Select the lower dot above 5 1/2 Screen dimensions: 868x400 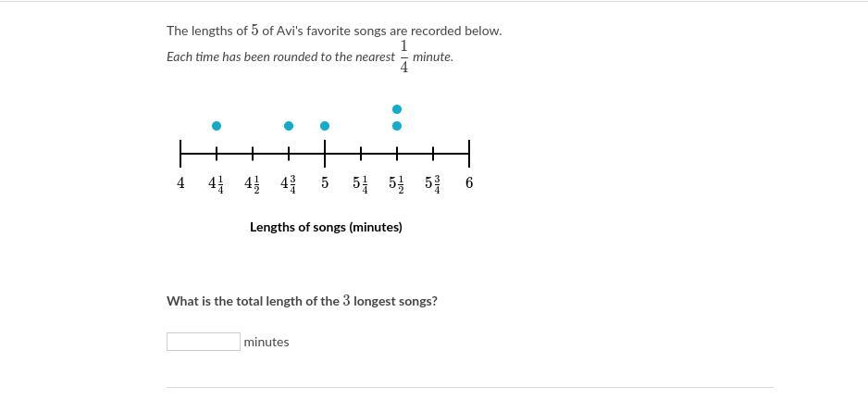397,126
